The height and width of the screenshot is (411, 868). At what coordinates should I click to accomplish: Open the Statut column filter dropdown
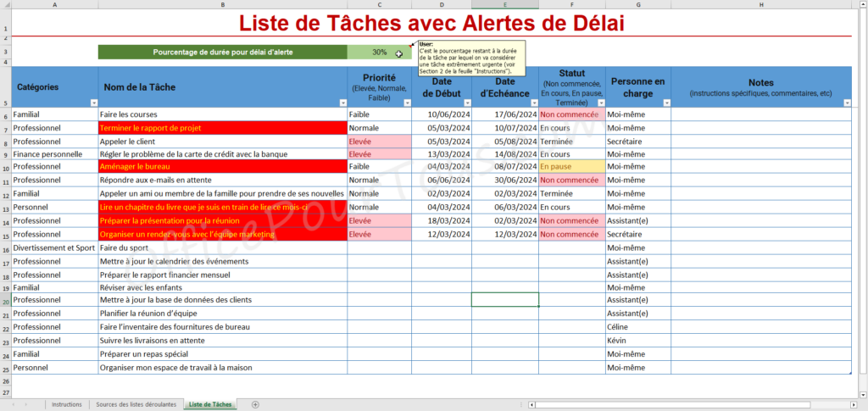(x=601, y=103)
